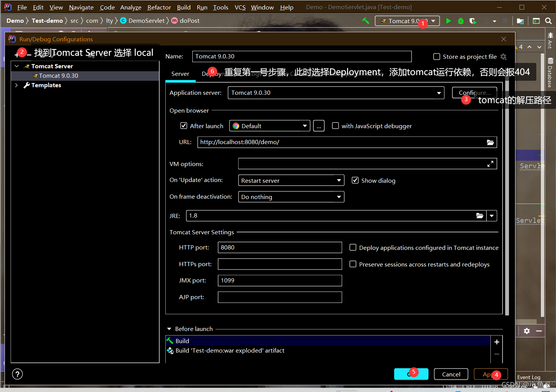Click the run anything window icon
556x392 pixels.
coord(536,21)
